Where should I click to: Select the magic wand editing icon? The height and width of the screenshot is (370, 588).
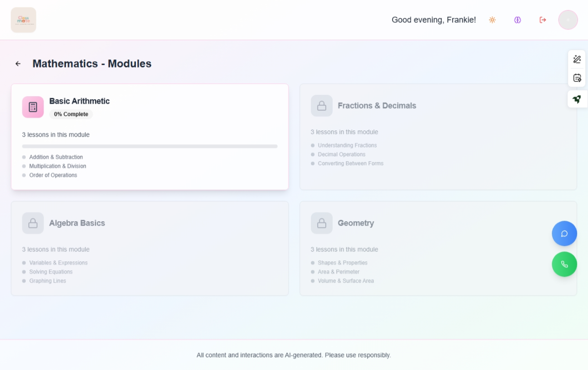tap(577, 59)
